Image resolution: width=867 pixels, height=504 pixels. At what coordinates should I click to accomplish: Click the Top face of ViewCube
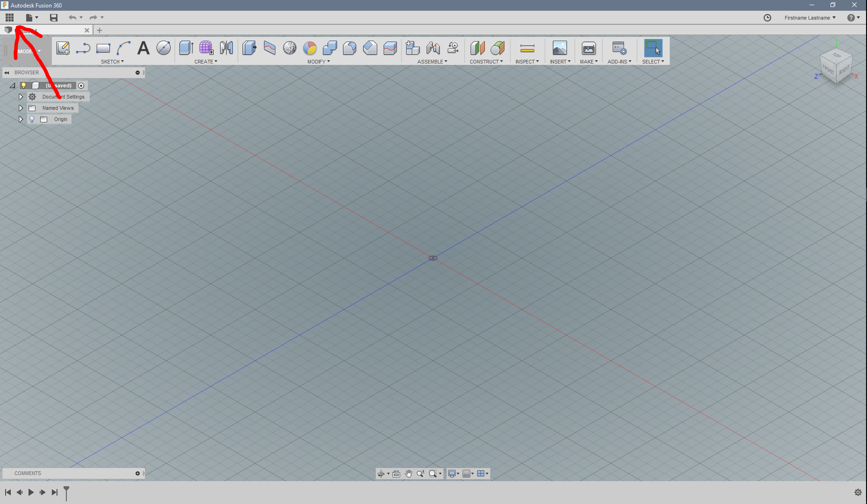(x=836, y=56)
